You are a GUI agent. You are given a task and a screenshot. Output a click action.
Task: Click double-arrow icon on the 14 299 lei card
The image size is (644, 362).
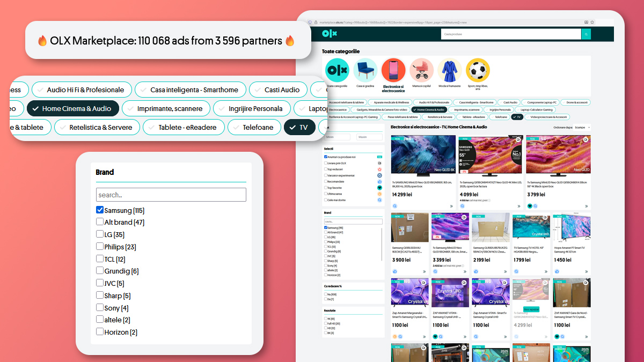[451, 206]
